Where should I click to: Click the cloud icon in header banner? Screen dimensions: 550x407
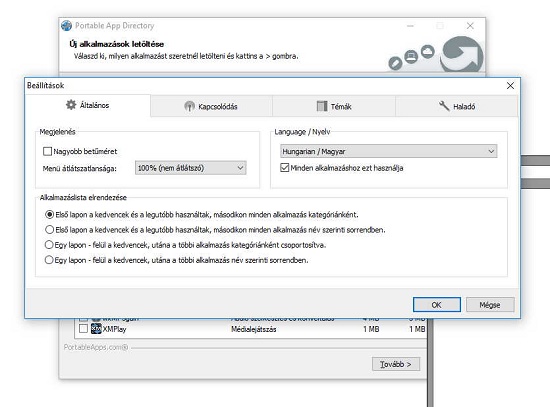click(x=428, y=52)
